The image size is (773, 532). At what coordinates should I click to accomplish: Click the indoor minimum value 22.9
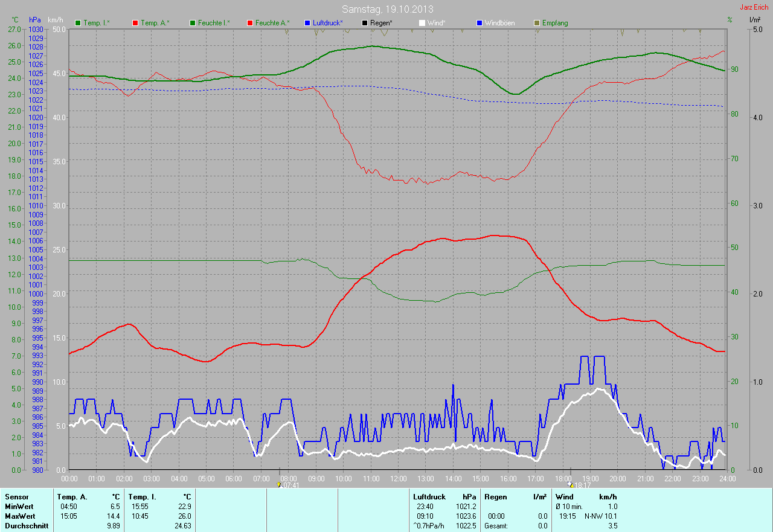point(184,507)
